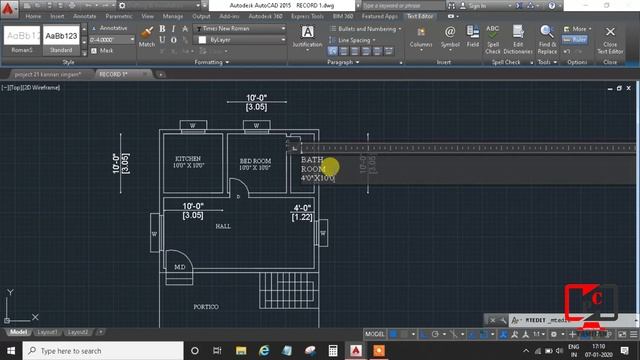Click the workspace switching gear in status bar
Viewport: 640px width, 360px height.
click(x=554, y=334)
